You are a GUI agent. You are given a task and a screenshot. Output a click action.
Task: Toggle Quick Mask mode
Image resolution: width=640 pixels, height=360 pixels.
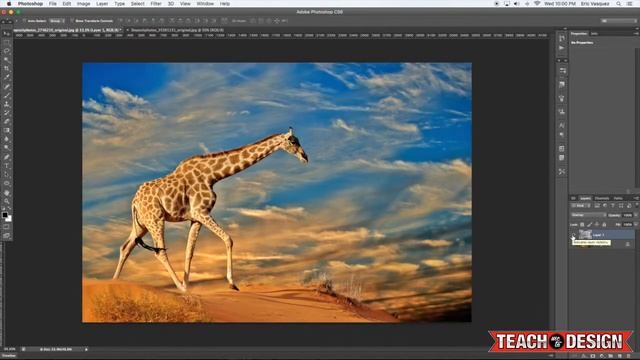(6, 227)
